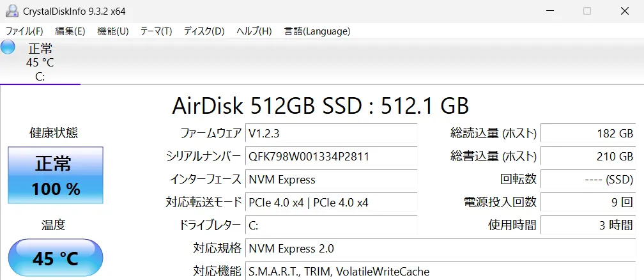Click the total host writes value 210 GB
The width and height of the screenshot is (644, 280).
point(588,156)
